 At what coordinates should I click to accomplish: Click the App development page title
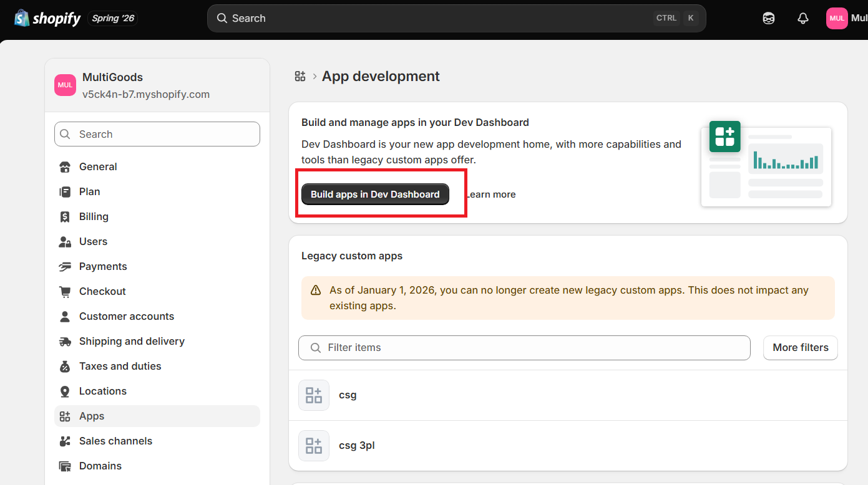click(x=381, y=76)
